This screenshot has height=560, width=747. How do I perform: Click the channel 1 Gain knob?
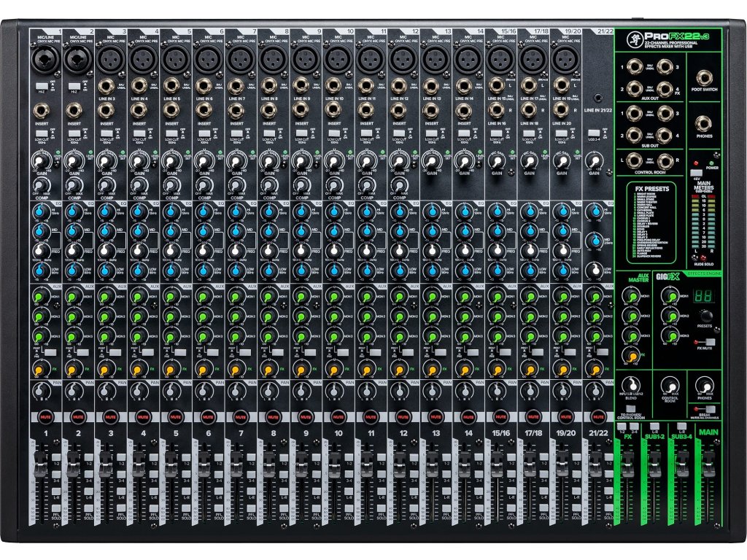39,162
